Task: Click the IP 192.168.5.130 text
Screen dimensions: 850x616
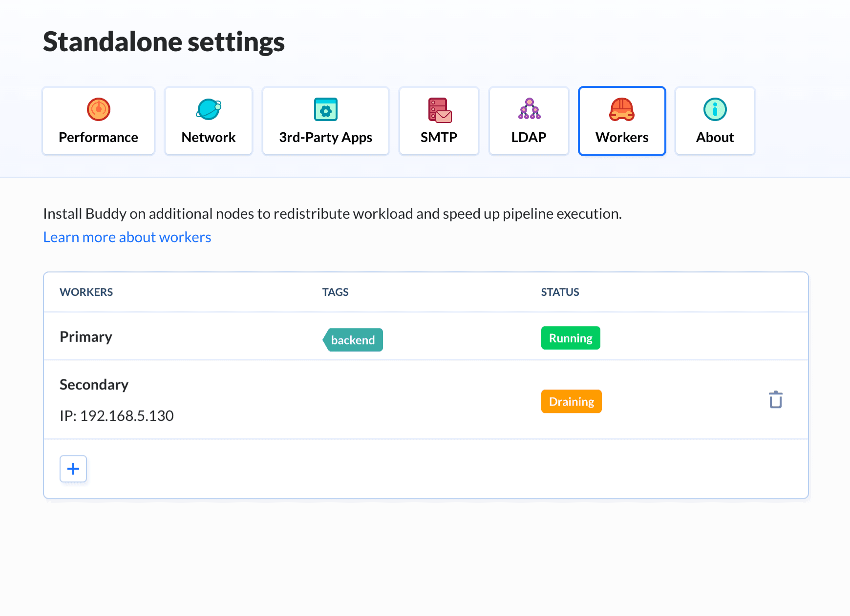Action: point(117,416)
